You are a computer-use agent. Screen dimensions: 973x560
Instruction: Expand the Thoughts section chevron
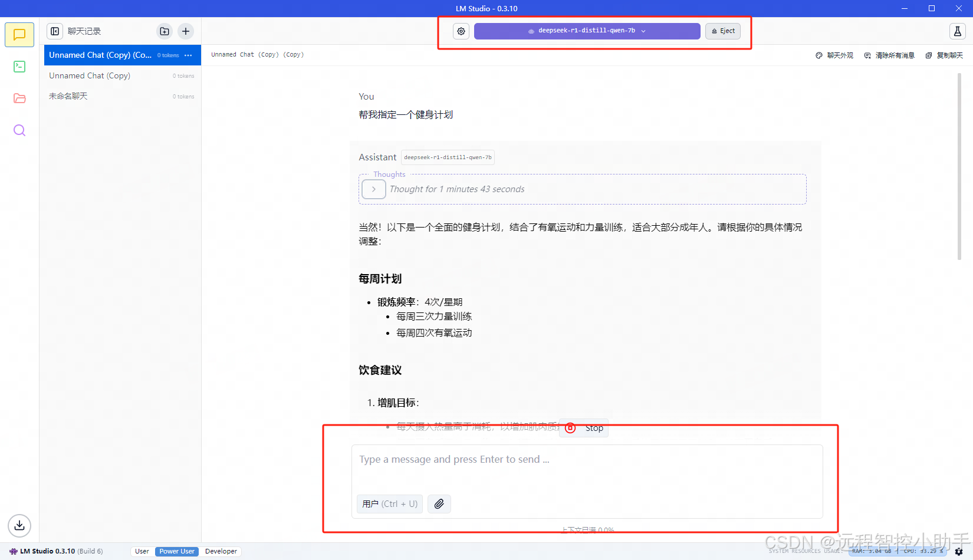point(373,189)
